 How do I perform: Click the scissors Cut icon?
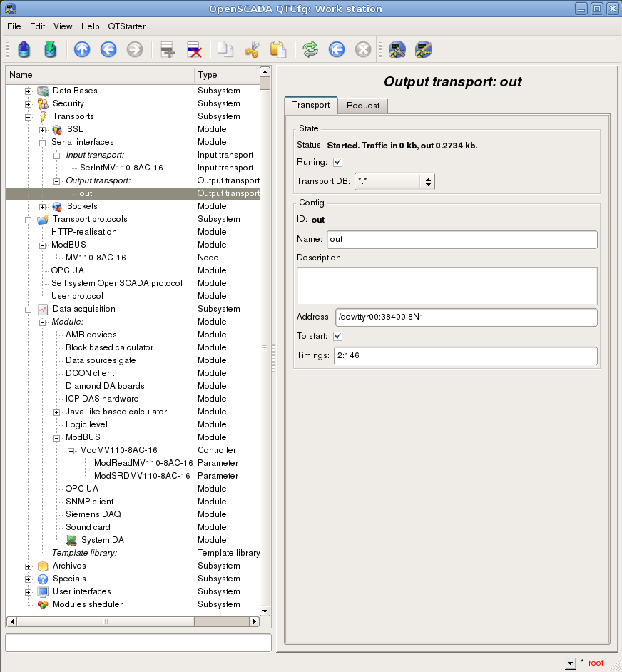click(252, 49)
